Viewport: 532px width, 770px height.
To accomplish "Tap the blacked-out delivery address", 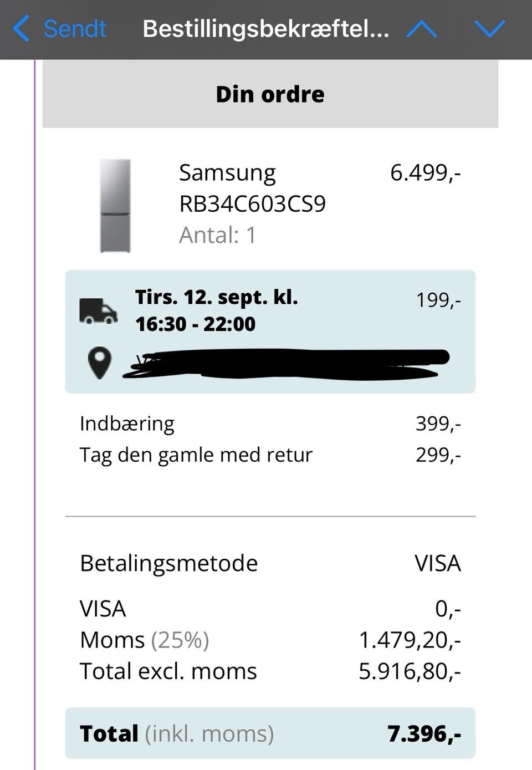I will 285,364.
